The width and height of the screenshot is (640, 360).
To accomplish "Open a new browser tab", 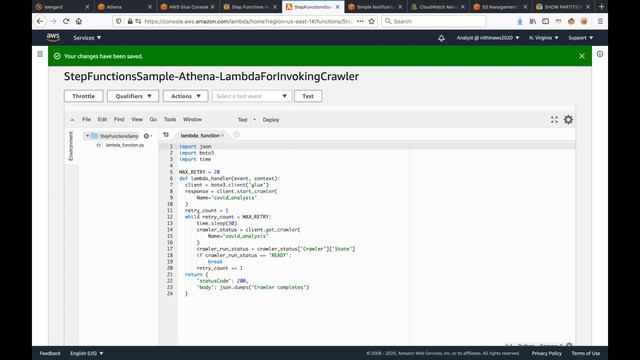I will pos(601,7).
